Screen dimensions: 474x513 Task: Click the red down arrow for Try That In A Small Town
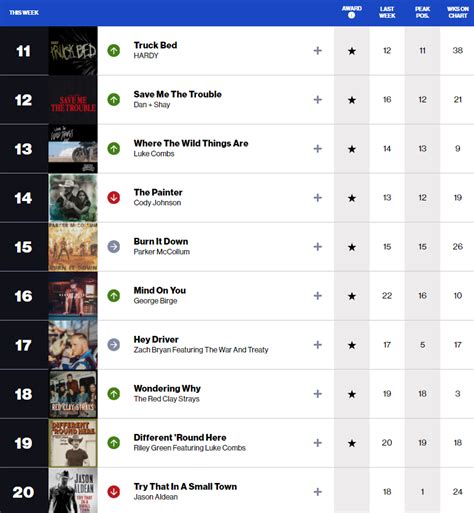point(114,492)
